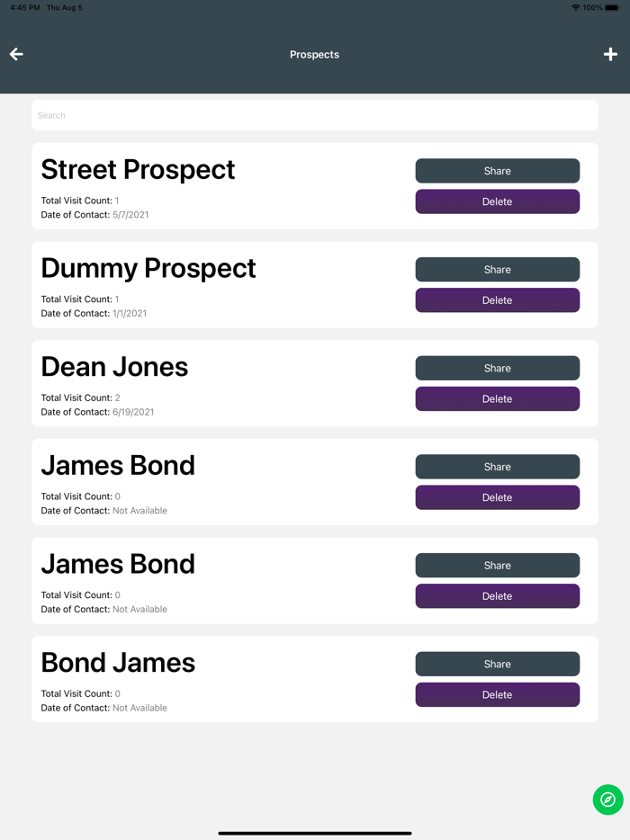Share the Dummy Prospect entry
630x840 pixels.
(497, 270)
